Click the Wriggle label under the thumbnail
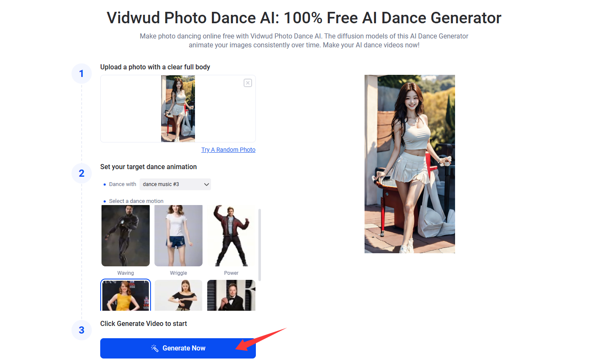Screen dimensions: 609x364 (178, 273)
